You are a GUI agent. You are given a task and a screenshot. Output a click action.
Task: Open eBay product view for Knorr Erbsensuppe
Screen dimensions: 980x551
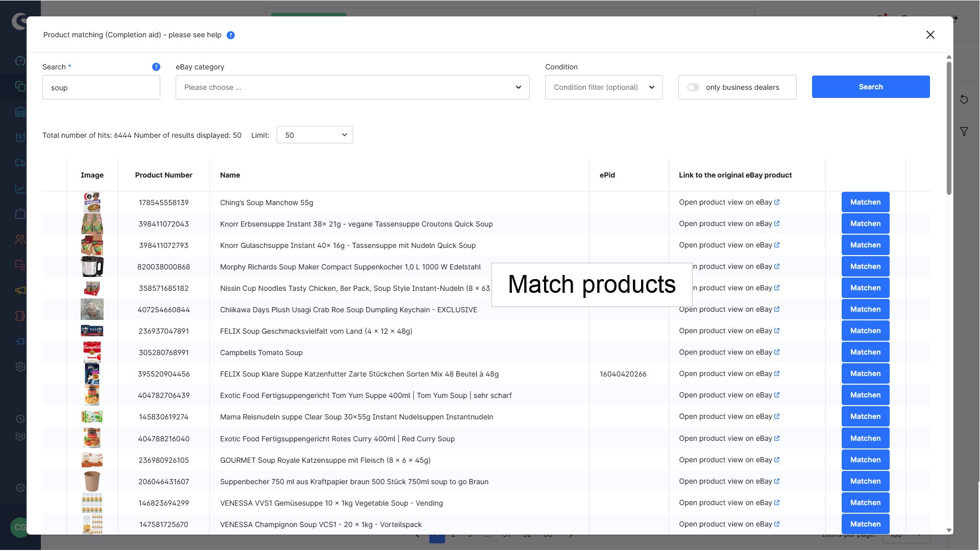point(729,223)
